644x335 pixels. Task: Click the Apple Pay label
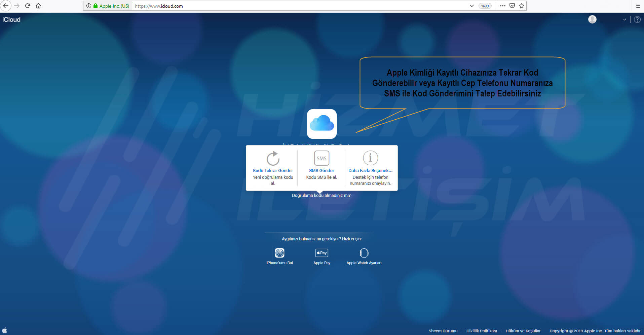(322, 263)
